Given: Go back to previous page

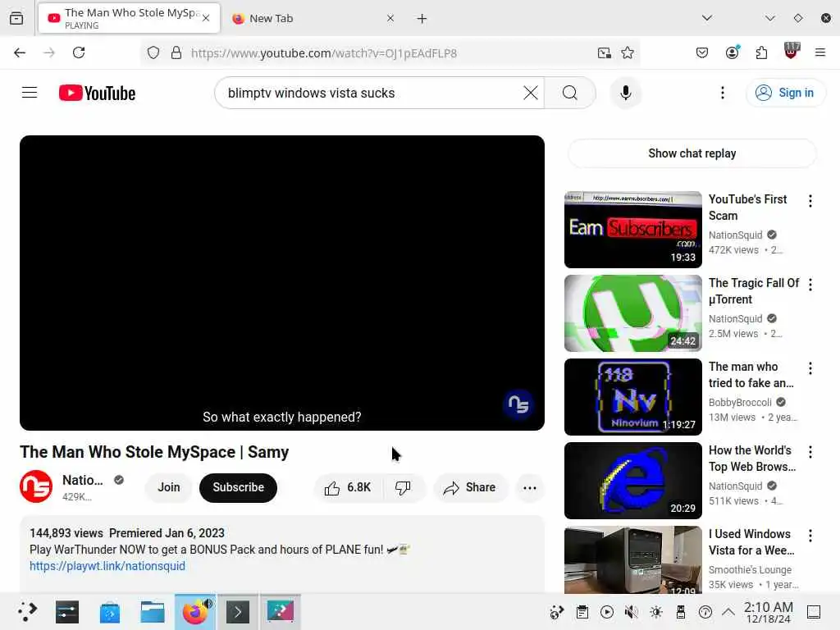Looking at the screenshot, I should pos(20,52).
